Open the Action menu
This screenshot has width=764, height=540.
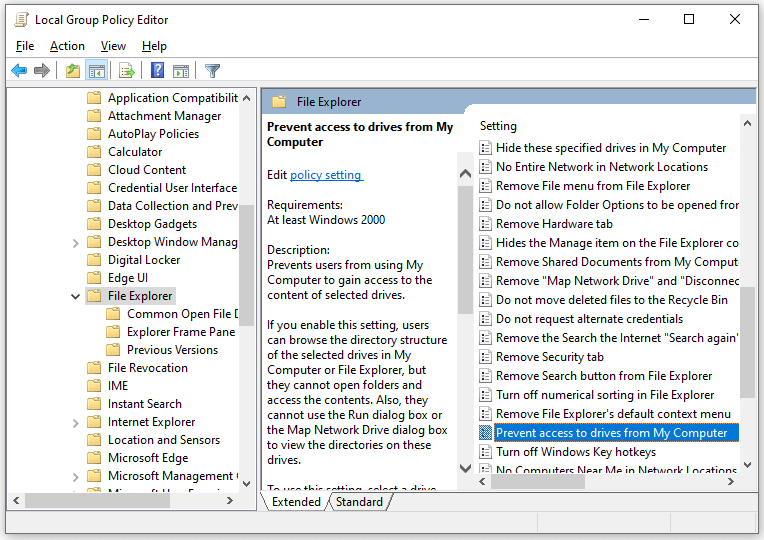click(x=67, y=46)
